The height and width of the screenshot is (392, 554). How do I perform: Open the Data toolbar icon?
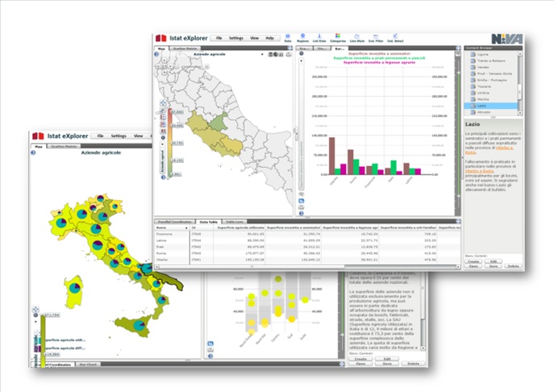point(288,38)
